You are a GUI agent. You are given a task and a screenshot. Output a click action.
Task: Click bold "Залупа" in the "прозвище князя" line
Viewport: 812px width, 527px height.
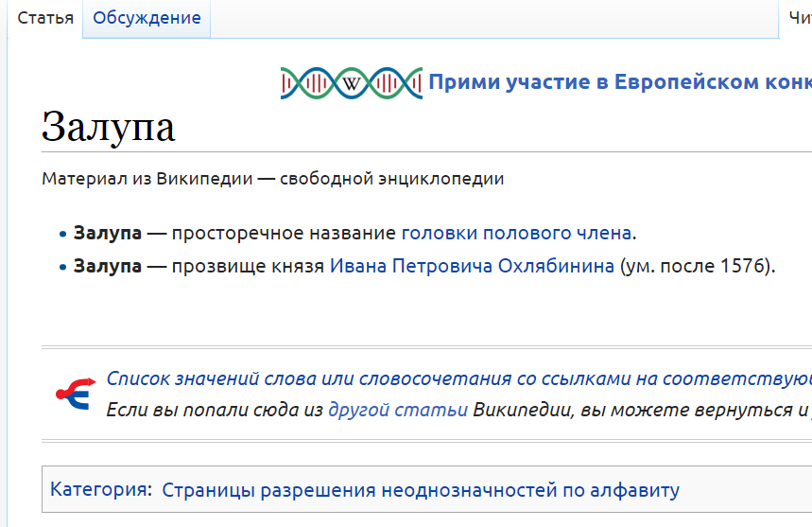[108, 266]
